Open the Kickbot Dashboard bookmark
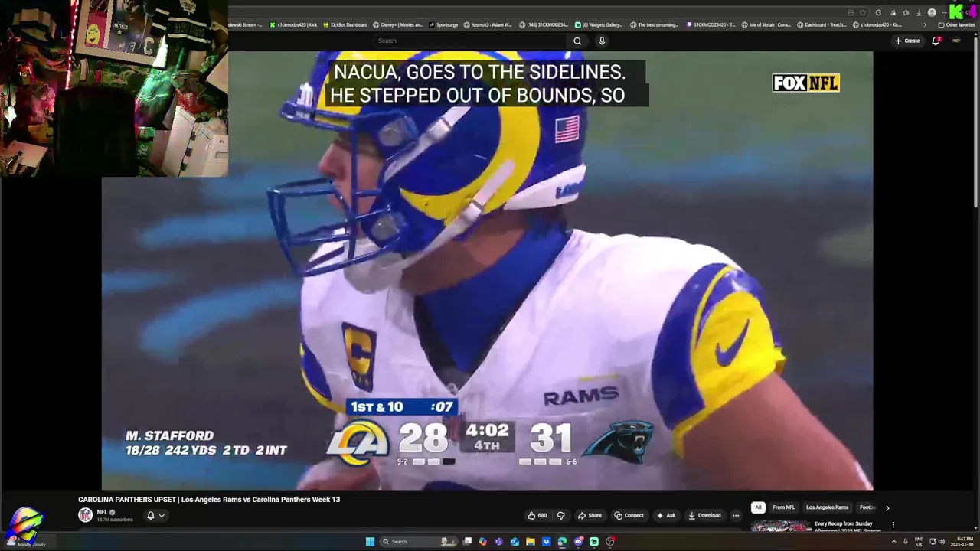The width and height of the screenshot is (980, 551). pos(345,24)
